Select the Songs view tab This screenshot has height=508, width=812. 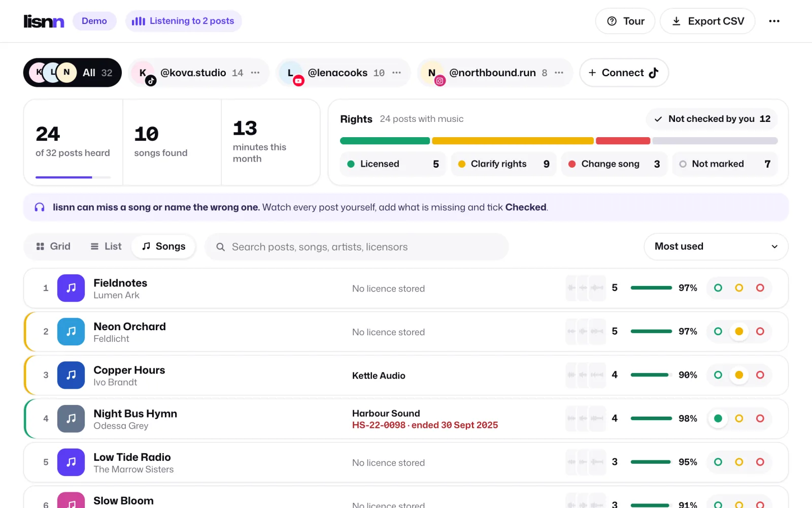[163, 246]
